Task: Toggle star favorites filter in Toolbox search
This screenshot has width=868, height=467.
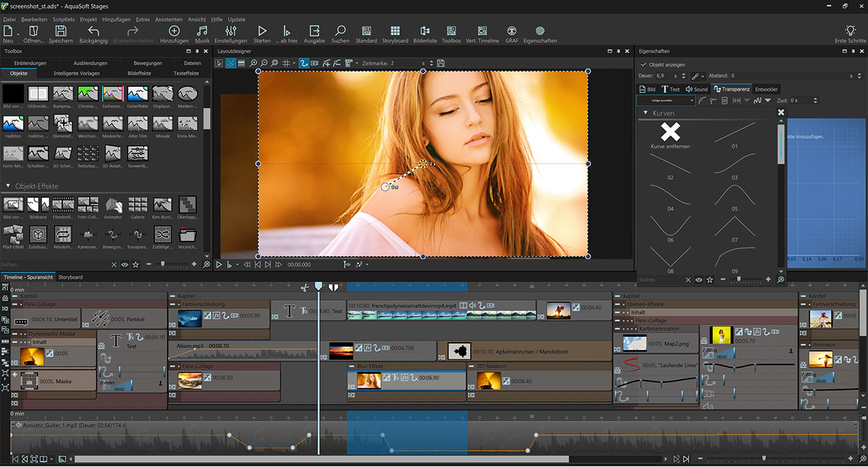Action: click(x=136, y=264)
